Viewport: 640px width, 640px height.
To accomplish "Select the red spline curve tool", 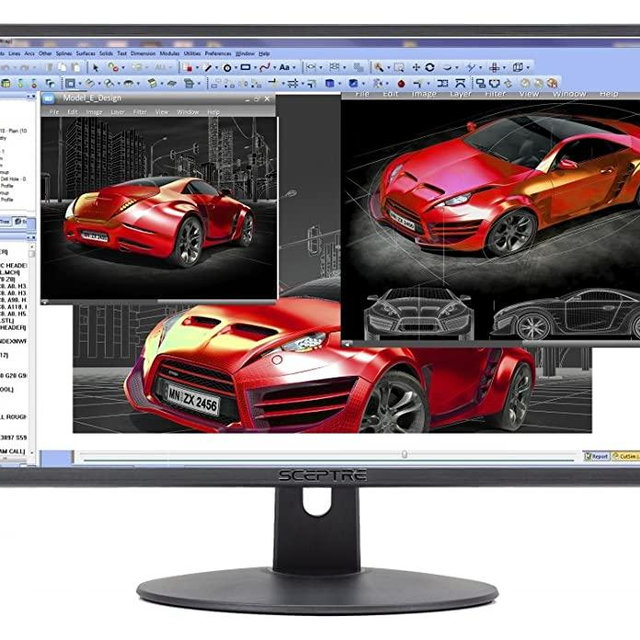I will [x=265, y=67].
